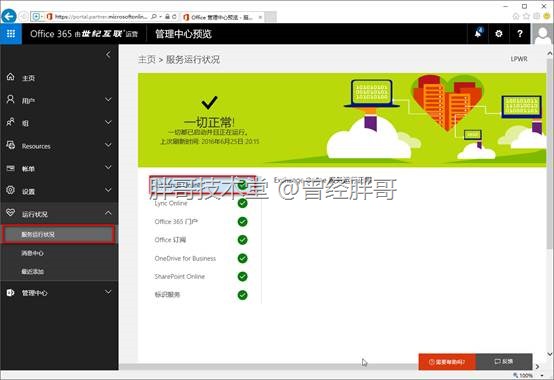Click the horizontal scrollbar right arrow

[537, 367]
